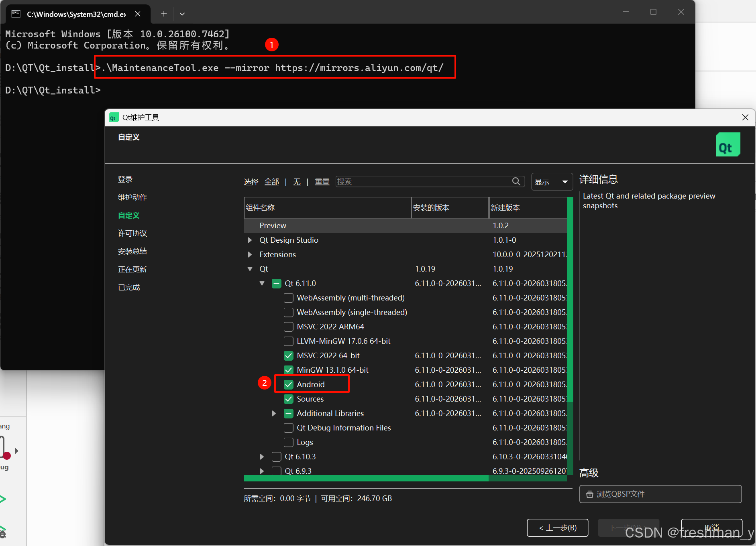The width and height of the screenshot is (756, 546).
Task: Sort by 新建版本 column header
Action: pyautogui.click(x=528, y=207)
